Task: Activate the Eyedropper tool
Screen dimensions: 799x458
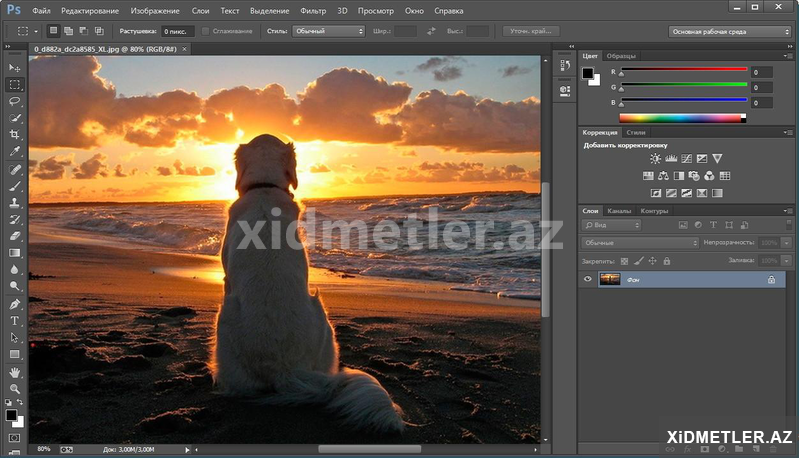Action: (15, 151)
